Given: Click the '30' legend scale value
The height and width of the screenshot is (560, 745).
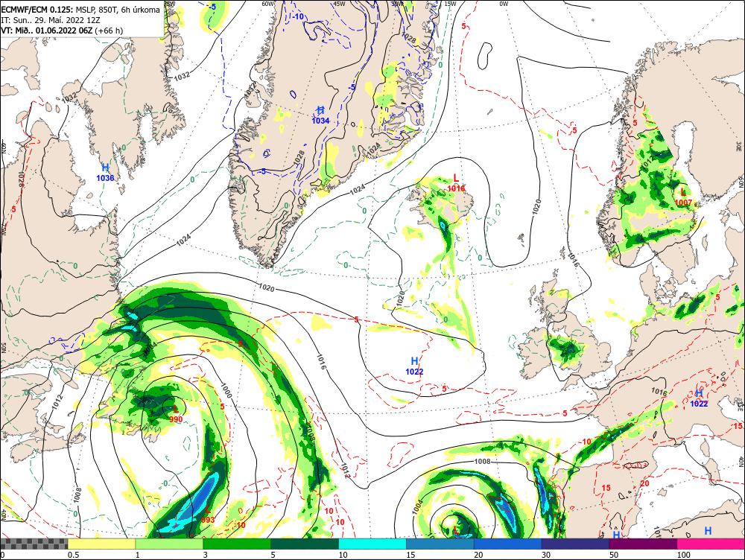Looking at the screenshot, I should click(546, 555).
